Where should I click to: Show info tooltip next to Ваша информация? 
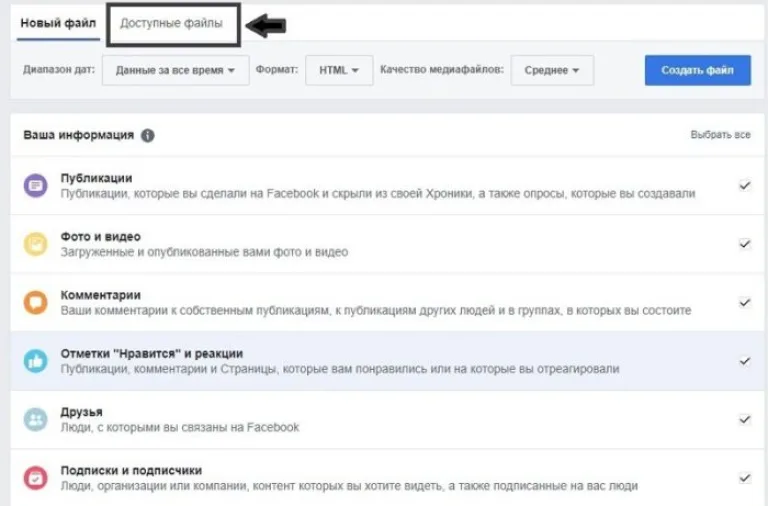(147, 135)
